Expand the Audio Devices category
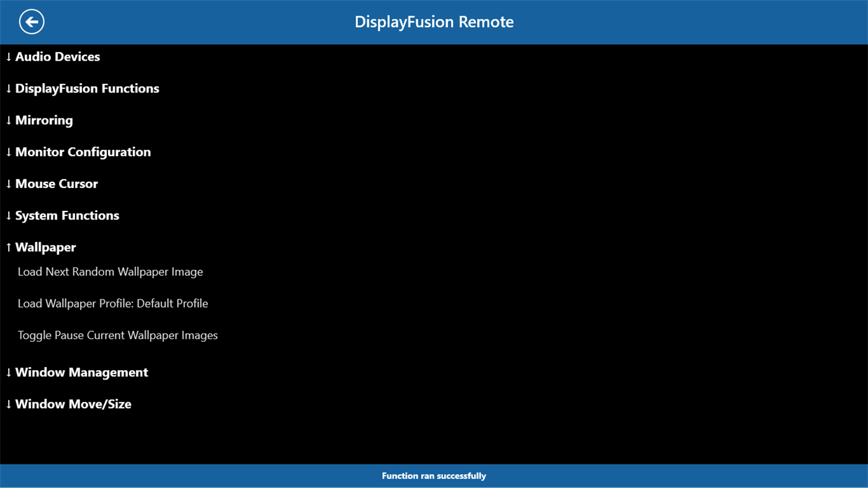Viewport: 868px width, 488px height. (x=57, y=56)
